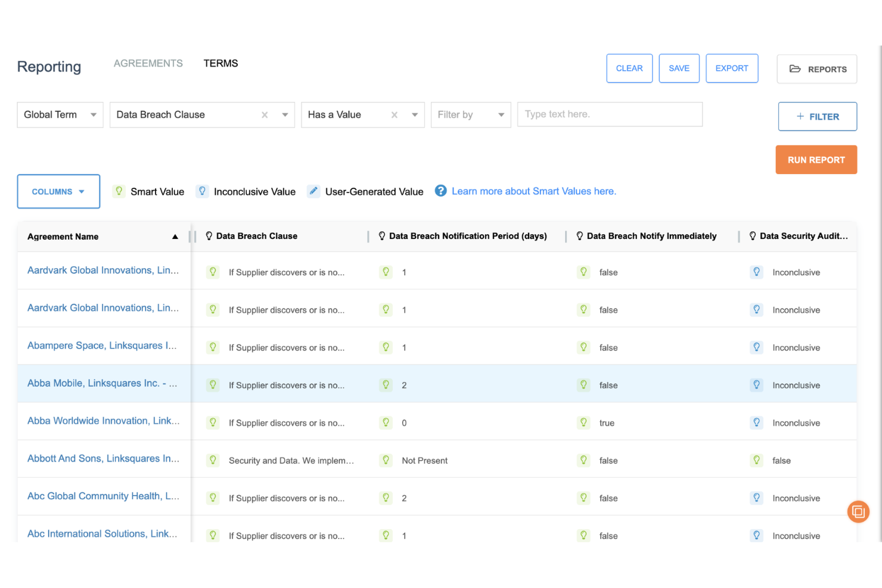Open Abbott And Sons, Linksquares agreement
Screen dimensions: 882x588
tap(104, 458)
